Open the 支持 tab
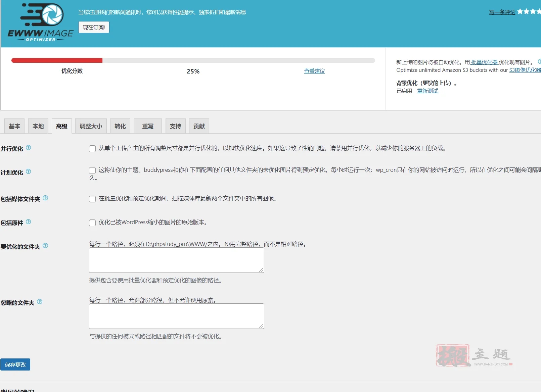This screenshot has height=392, width=541. (x=176, y=126)
